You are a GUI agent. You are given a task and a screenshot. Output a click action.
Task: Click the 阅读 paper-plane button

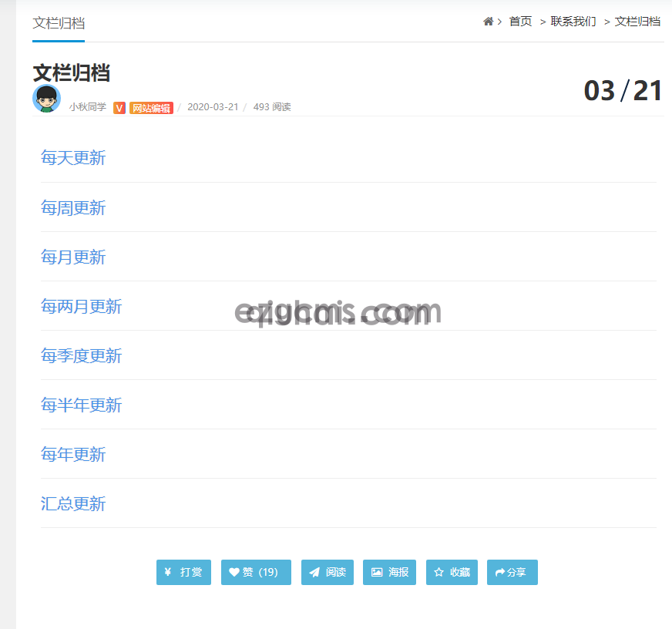[x=328, y=572]
